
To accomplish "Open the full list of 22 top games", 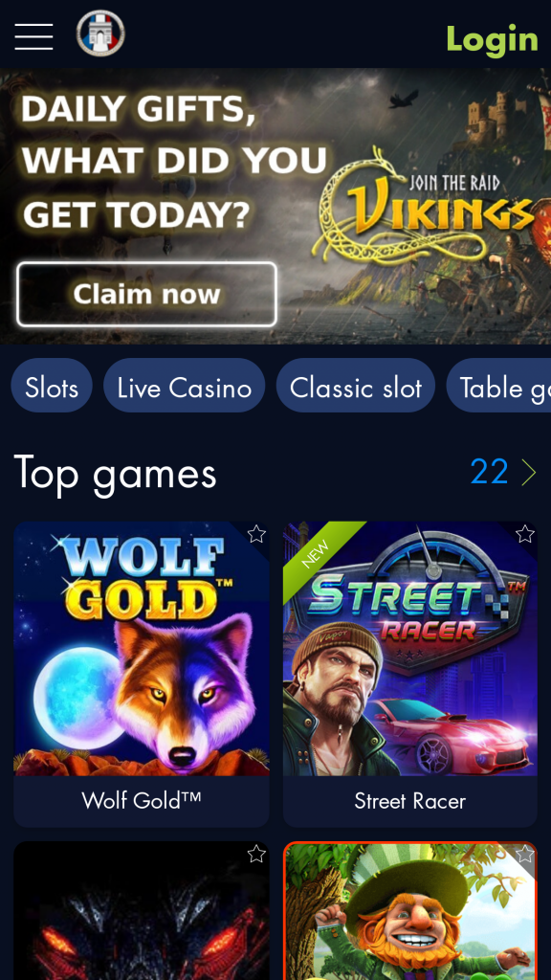I will click(489, 472).
